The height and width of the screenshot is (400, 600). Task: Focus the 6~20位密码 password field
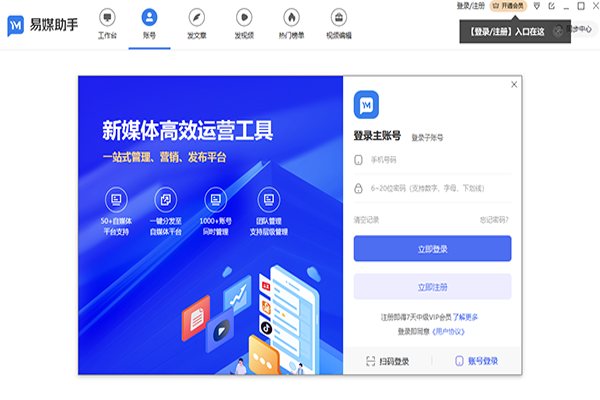432,188
